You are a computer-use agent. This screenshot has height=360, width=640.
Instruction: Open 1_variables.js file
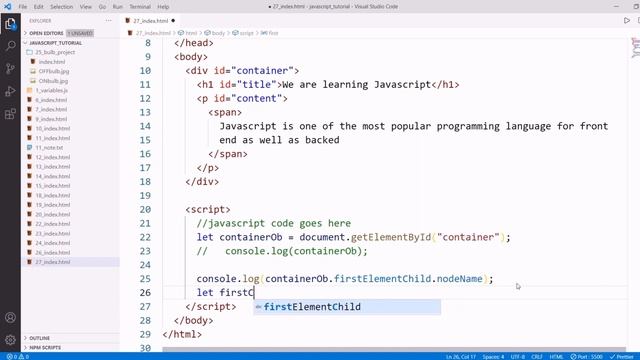(51, 90)
